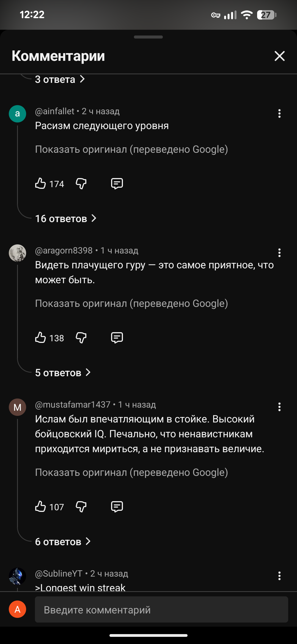
Task: Open options menu for @aragorn8398 comment
Action: pos(279,253)
